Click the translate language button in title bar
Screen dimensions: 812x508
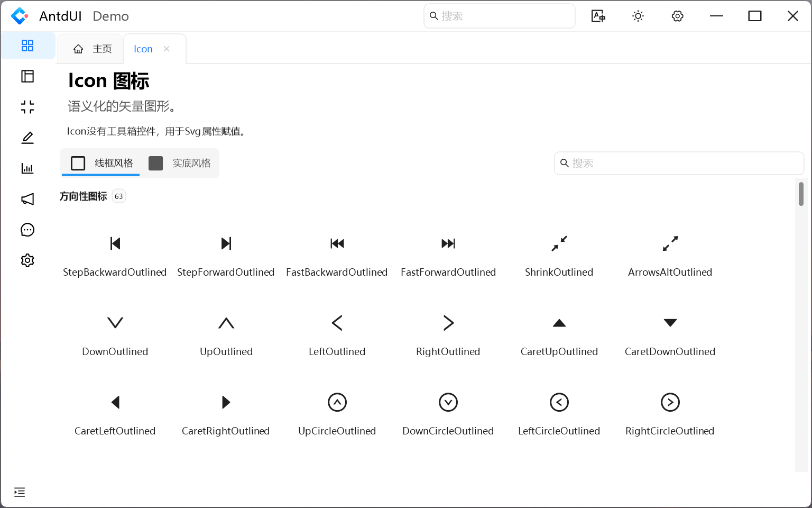598,16
